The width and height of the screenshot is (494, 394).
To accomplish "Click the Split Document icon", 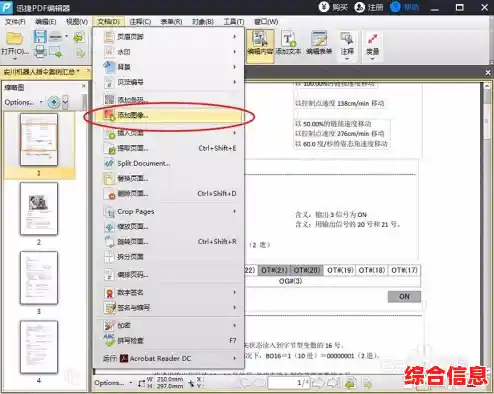I will [109, 163].
